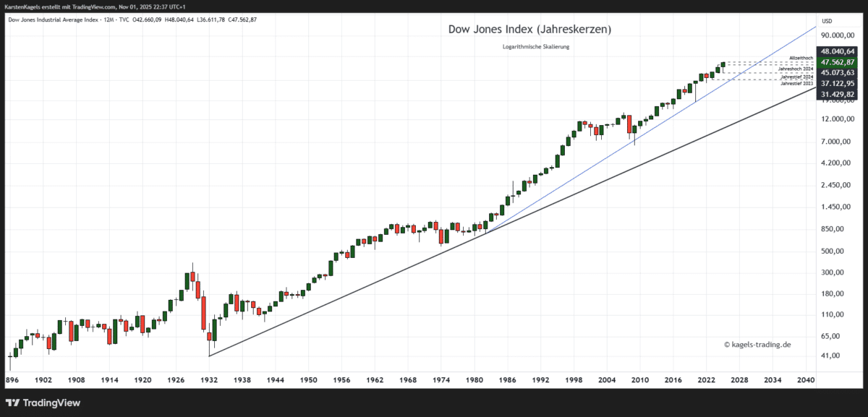
Task: Click the Jahrestief 2023 label 31.429,82
Action: [836, 93]
